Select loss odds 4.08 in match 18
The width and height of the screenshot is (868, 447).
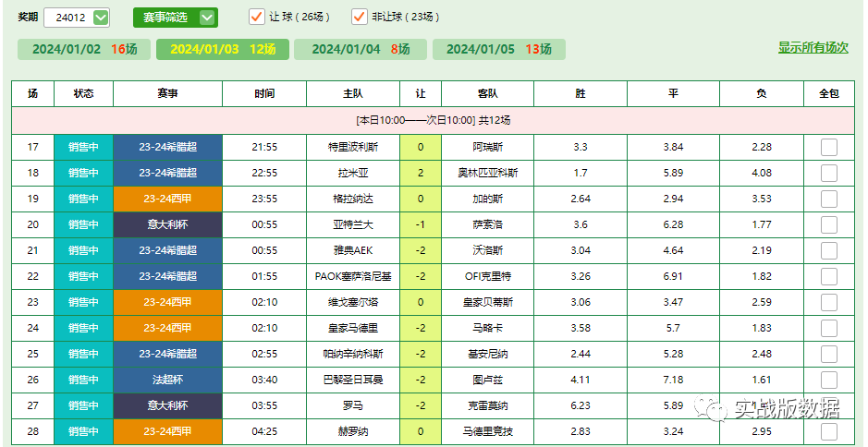point(762,173)
